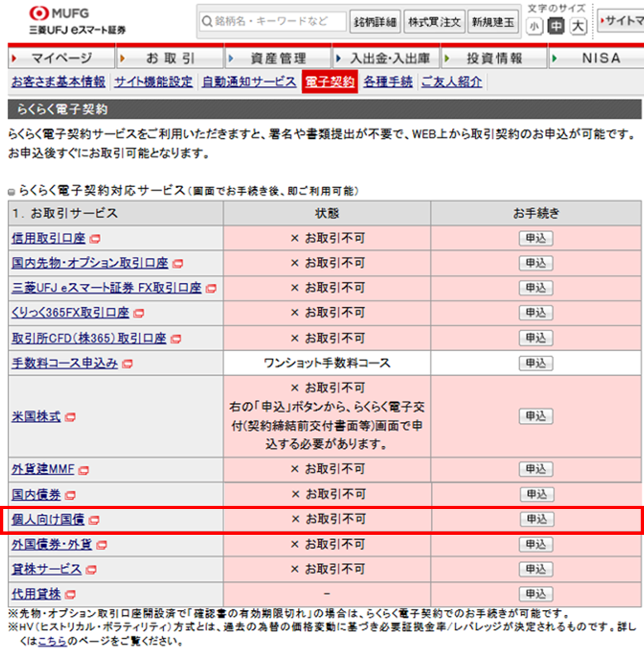Expand the 資産管理 menu
The width and height of the screenshot is (644, 649).
coord(277,59)
